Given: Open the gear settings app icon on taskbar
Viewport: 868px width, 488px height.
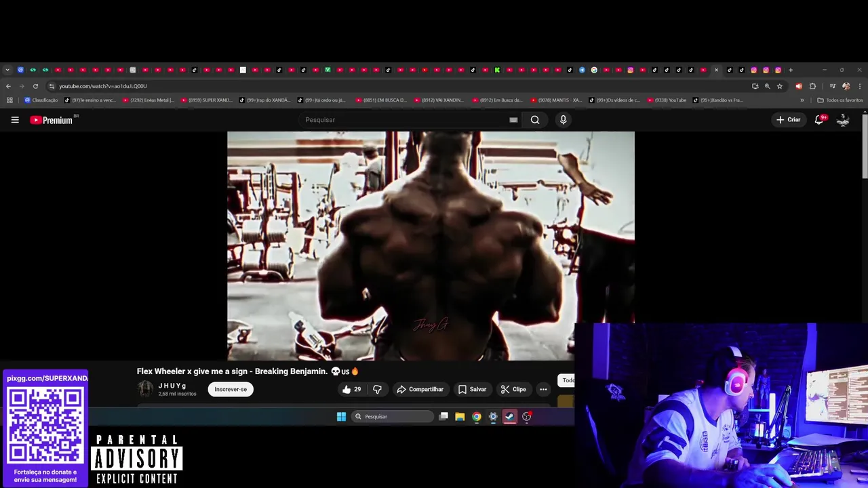Looking at the screenshot, I should (493, 417).
